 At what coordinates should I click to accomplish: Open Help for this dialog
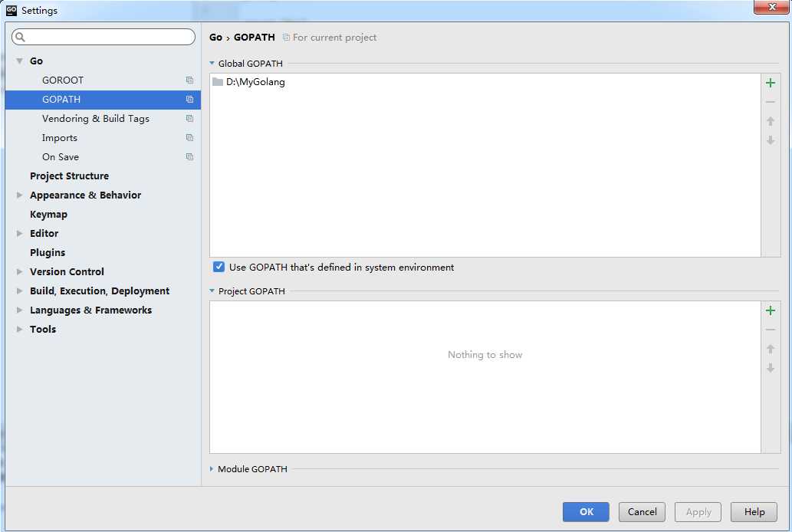(x=754, y=512)
